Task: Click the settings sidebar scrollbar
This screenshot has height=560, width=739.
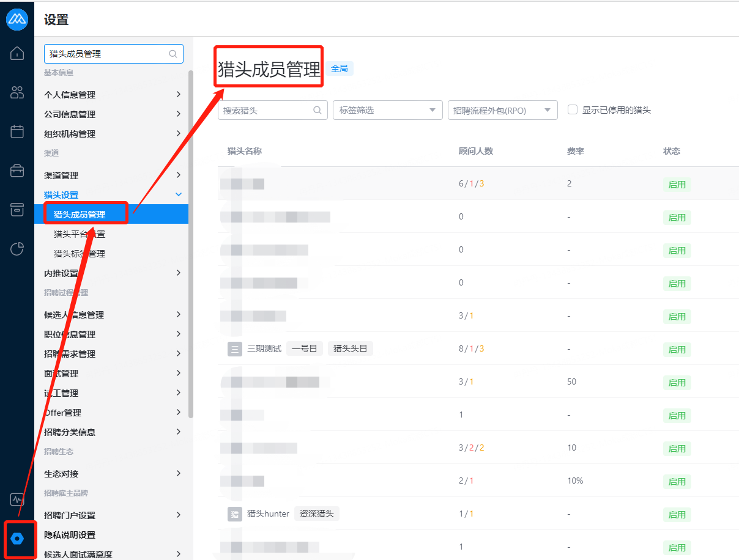Action: click(191, 245)
